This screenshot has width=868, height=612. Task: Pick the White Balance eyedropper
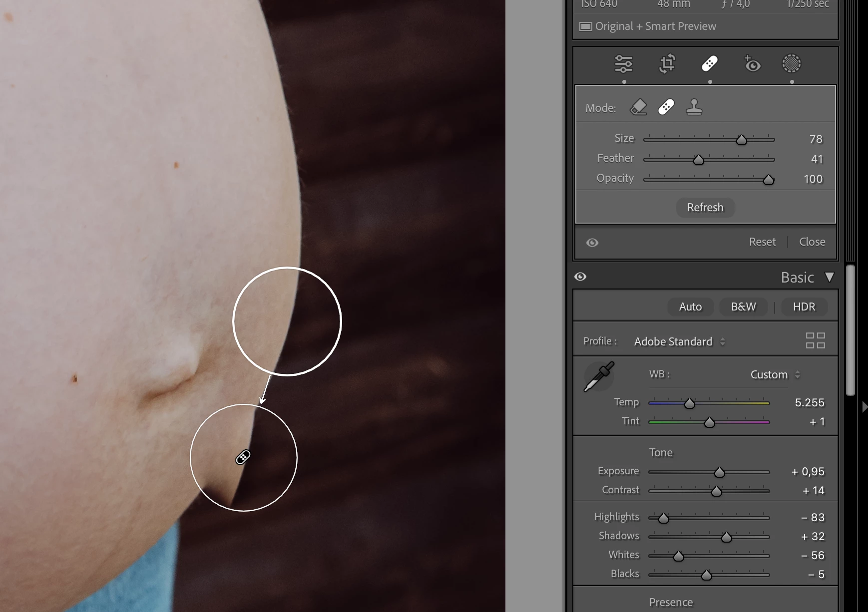click(x=599, y=377)
